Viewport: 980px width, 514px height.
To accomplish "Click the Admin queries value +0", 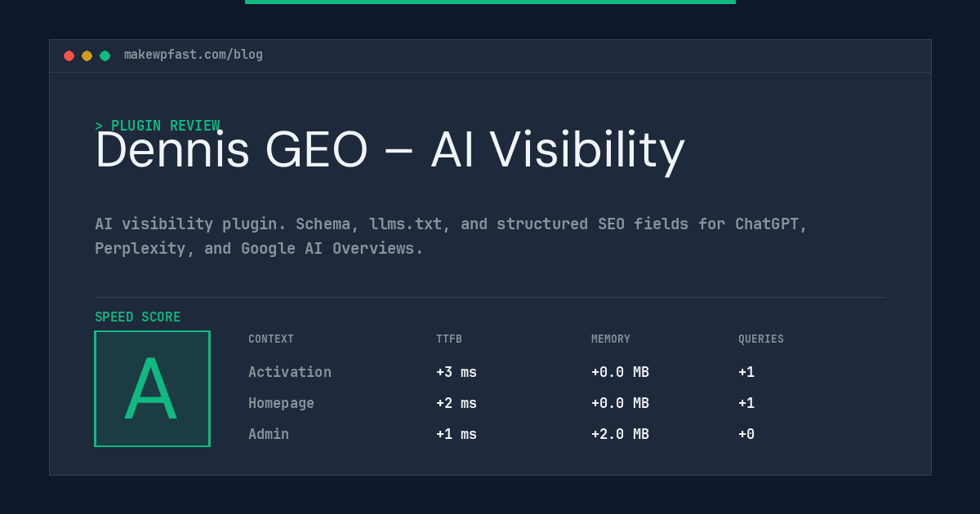I will [x=746, y=434].
